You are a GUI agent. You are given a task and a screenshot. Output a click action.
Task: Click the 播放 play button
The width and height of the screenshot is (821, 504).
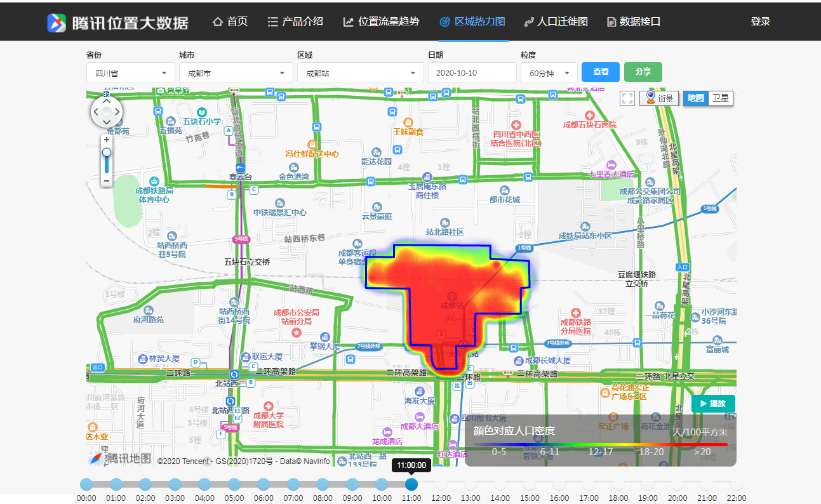tap(713, 404)
